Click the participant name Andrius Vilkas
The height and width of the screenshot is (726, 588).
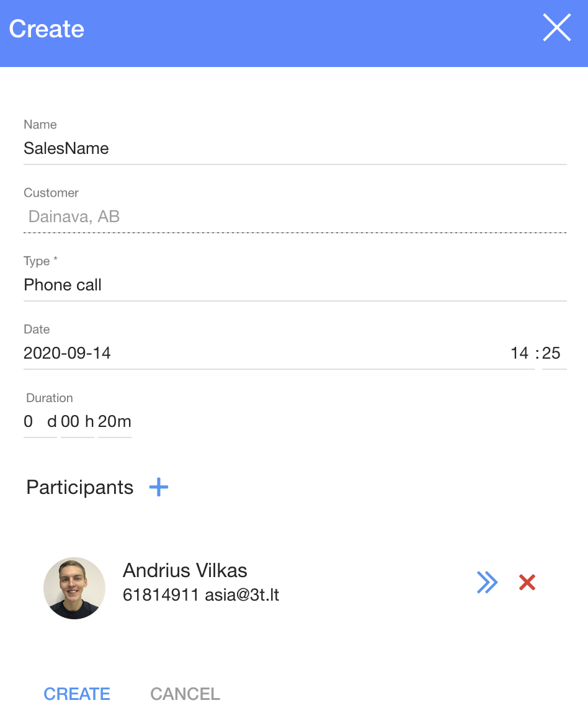coord(185,570)
